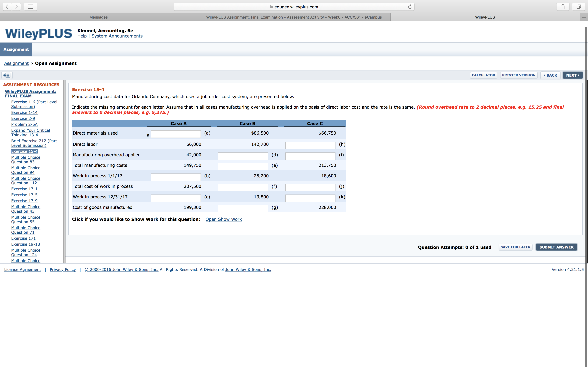Open Brief Exercise 212 link
Image resolution: width=588 pixels, height=368 pixels.
(x=34, y=143)
